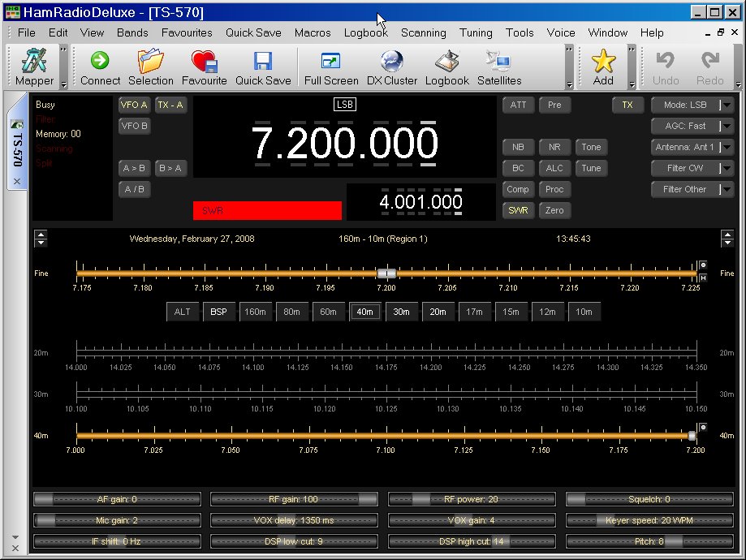Open the Mapper tool
This screenshot has width=746, height=560.
[x=34, y=67]
